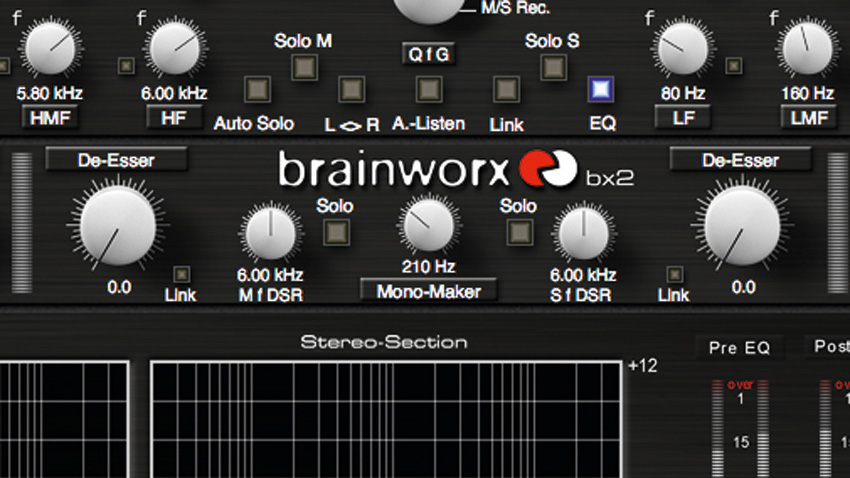850x478 pixels.
Task: Click the M f DSR frequency knob
Action: pyautogui.click(x=271, y=234)
